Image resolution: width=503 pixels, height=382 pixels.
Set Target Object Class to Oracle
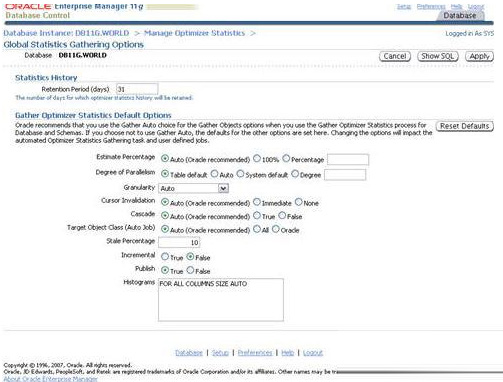pos(276,229)
